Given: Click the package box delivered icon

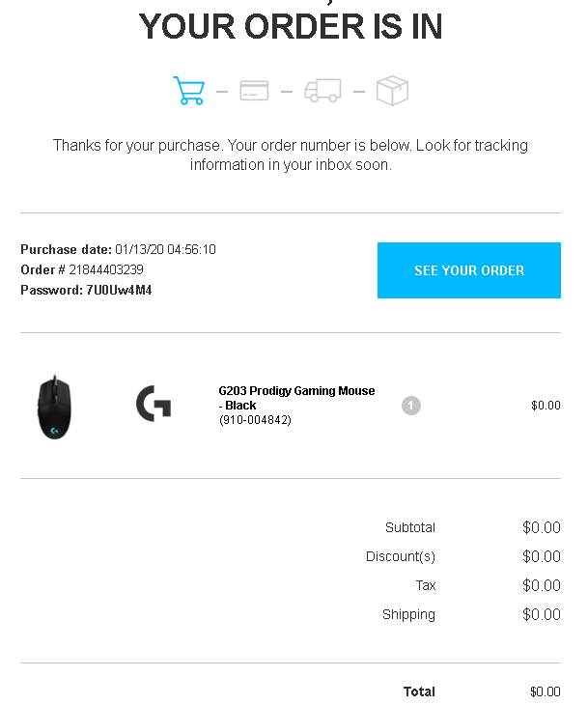Looking at the screenshot, I should click(392, 91).
